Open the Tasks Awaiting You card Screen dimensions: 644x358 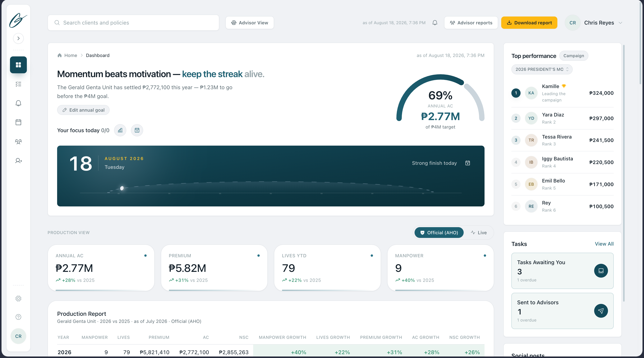(563, 271)
